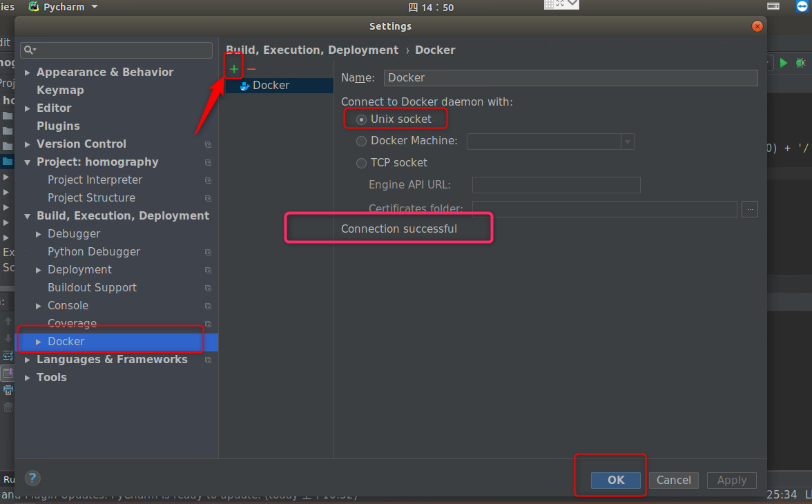
Task: Expand the Tools section
Action: coord(27,378)
